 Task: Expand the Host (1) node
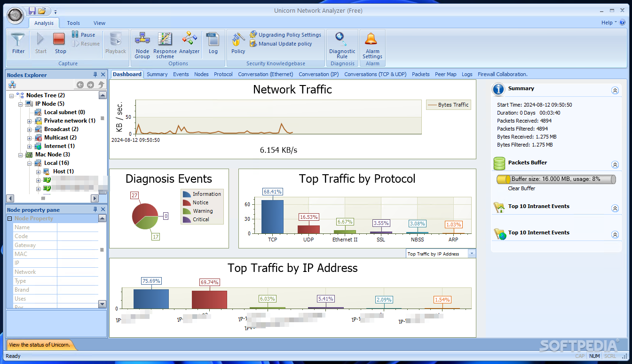point(39,171)
